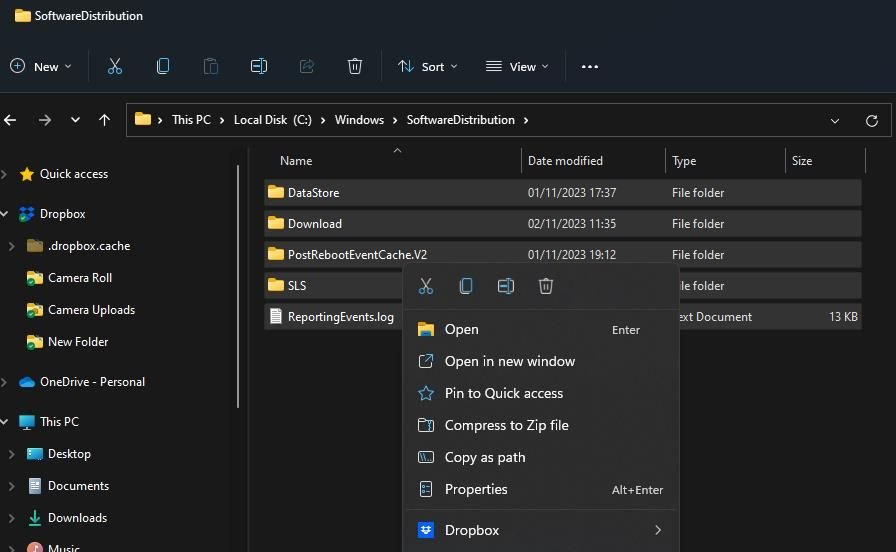Image resolution: width=896 pixels, height=552 pixels.
Task: Open the Sort dropdown menu
Action: pyautogui.click(x=428, y=66)
